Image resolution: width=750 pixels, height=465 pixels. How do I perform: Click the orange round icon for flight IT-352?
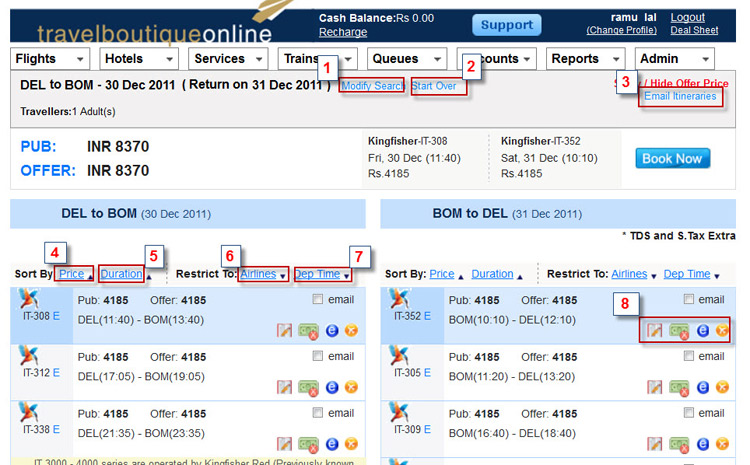point(721,330)
